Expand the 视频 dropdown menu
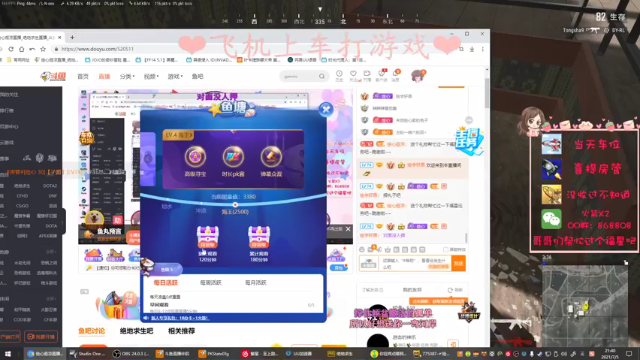The image size is (640, 360). pyautogui.click(x=151, y=76)
